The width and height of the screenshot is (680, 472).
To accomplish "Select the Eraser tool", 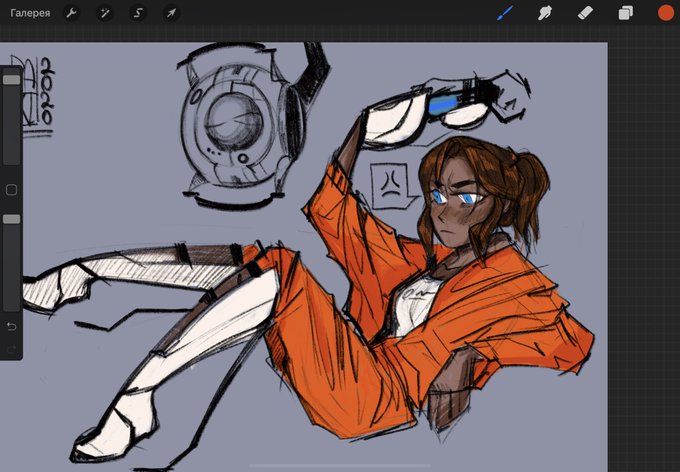I will pos(585,13).
